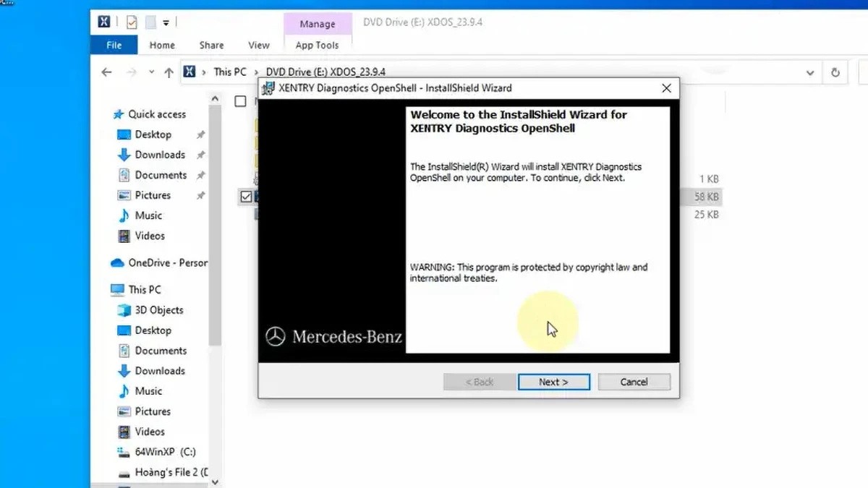Click the navigation pane scroll-up arrow
This screenshot has height=488, width=868.
215,99
